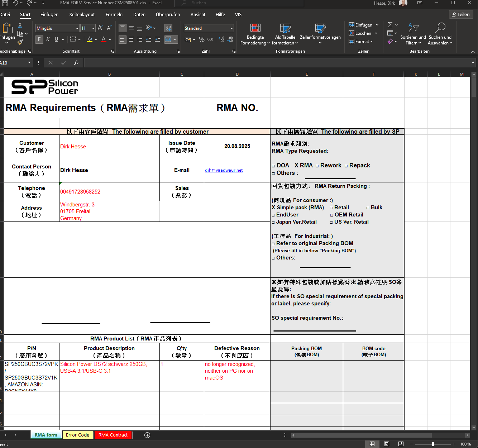Click the wrap text icon

tap(168, 28)
